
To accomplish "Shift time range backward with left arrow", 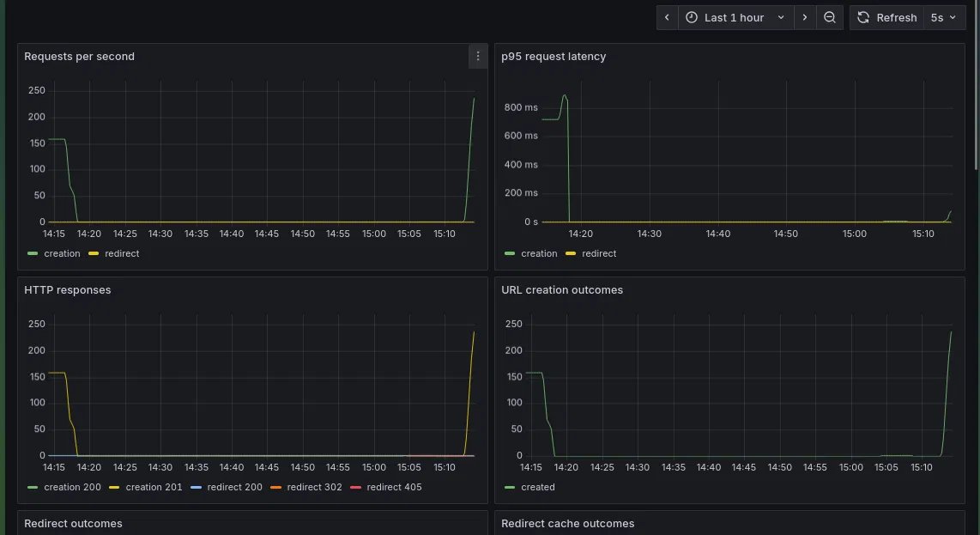I will coord(667,17).
